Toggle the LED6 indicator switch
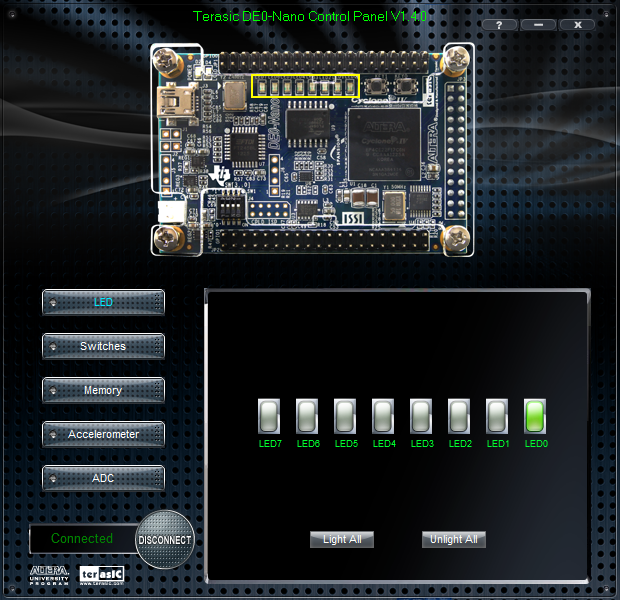This screenshot has height=600, width=620. click(x=308, y=416)
